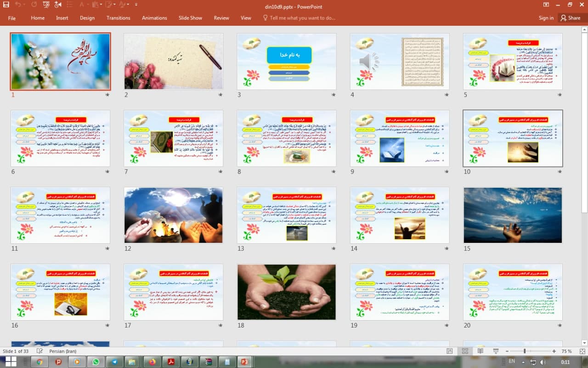Screen dimensions: 588x368
Task: Open the View ribbon tab
Action: [x=246, y=18]
